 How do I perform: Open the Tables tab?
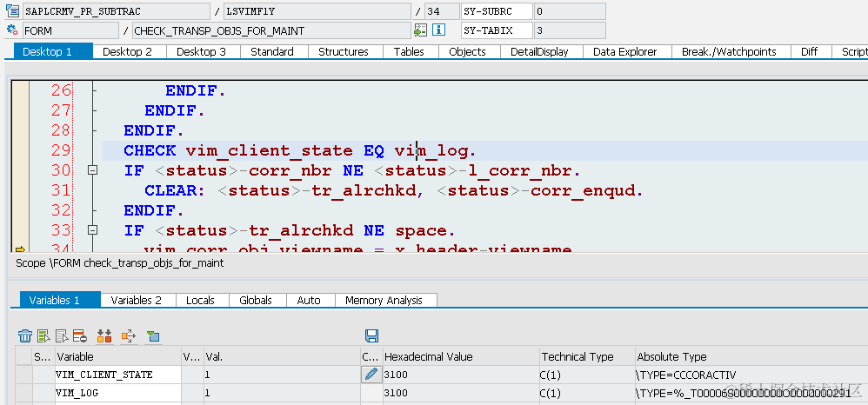tap(409, 51)
